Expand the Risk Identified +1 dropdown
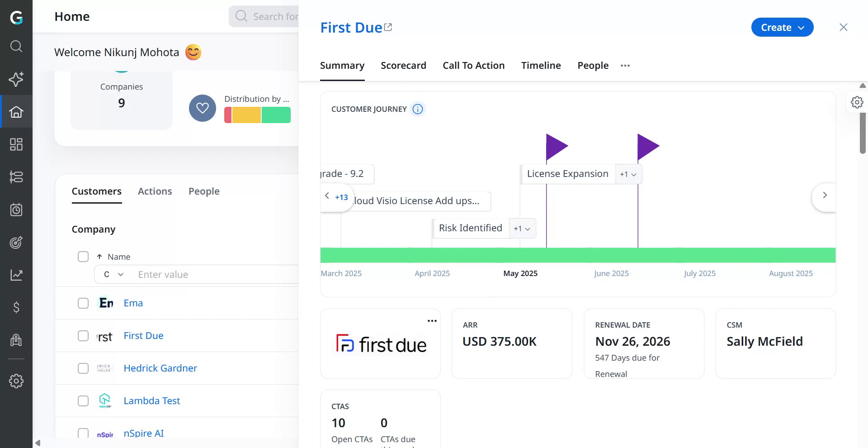The width and height of the screenshot is (868, 448). coord(522,229)
